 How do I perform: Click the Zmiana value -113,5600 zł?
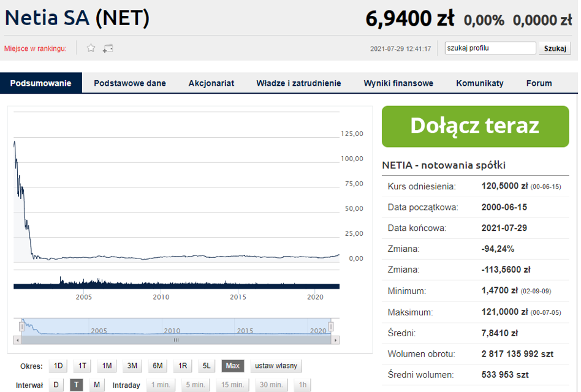506,269
